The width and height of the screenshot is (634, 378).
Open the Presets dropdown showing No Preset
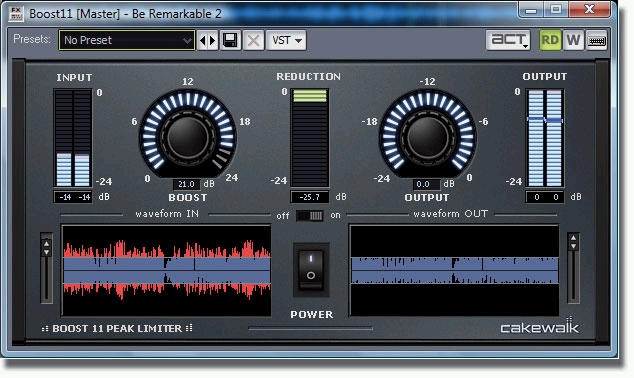click(127, 40)
